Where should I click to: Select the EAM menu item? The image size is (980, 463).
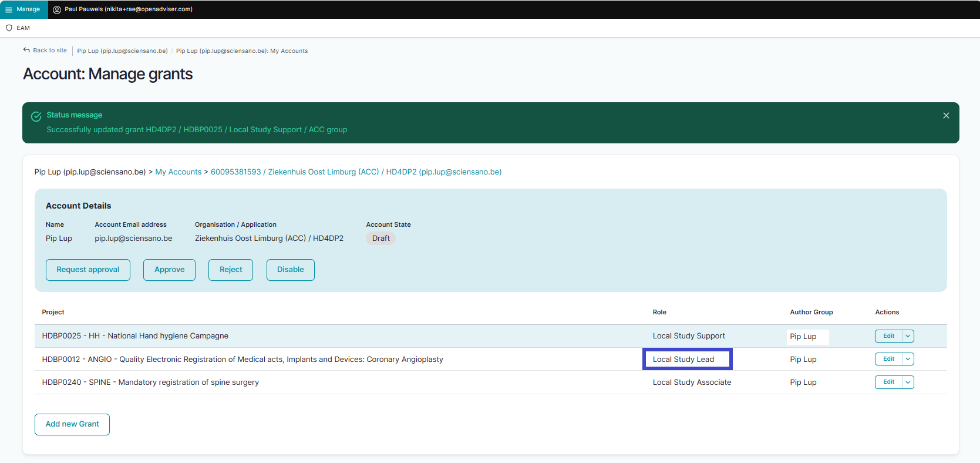click(23, 28)
